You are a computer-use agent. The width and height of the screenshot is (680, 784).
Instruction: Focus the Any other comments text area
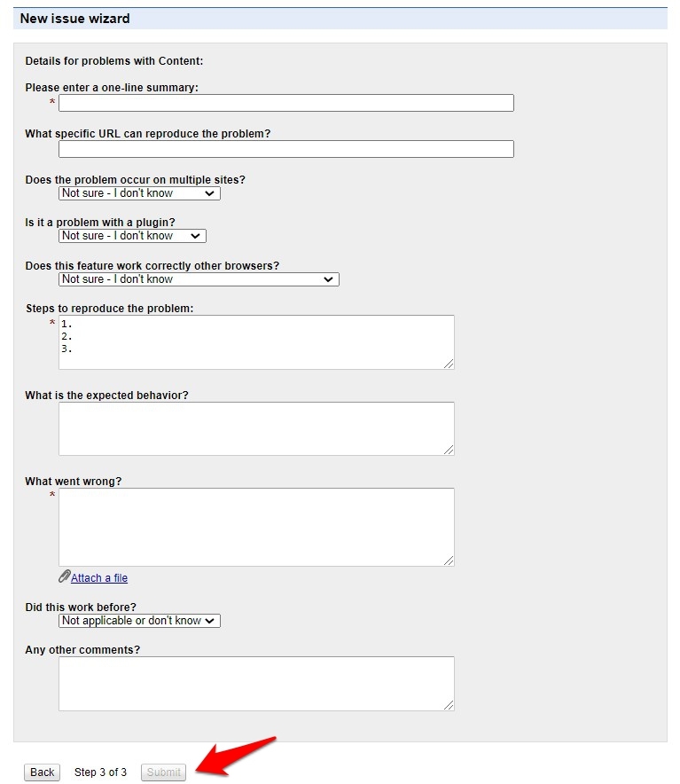pyautogui.click(x=256, y=683)
